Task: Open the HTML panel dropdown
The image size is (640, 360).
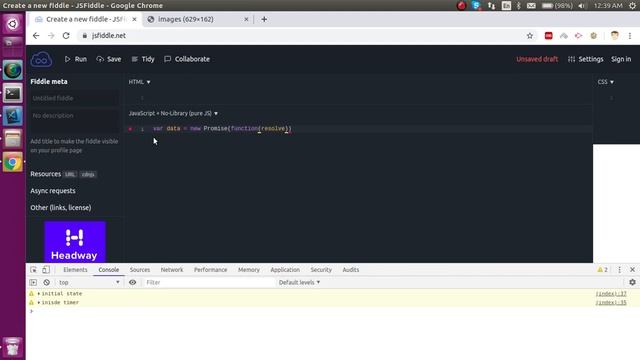Action: click(x=139, y=82)
